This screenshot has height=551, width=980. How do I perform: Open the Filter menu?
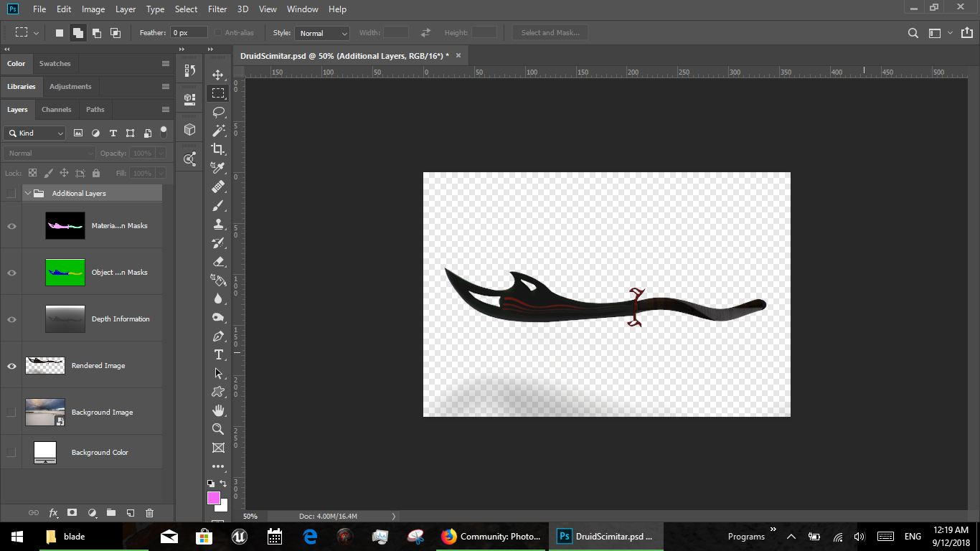[x=217, y=9]
